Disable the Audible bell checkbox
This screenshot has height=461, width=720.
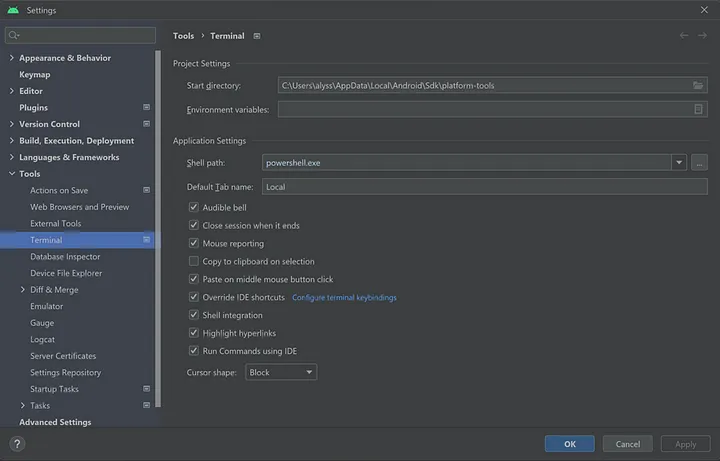click(x=194, y=208)
